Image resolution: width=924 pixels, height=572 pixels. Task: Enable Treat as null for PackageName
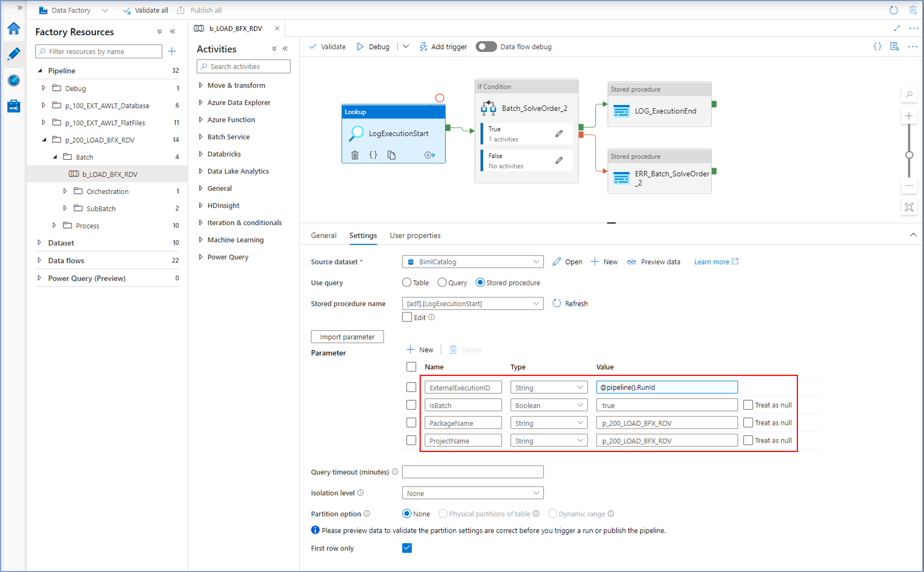tap(748, 422)
